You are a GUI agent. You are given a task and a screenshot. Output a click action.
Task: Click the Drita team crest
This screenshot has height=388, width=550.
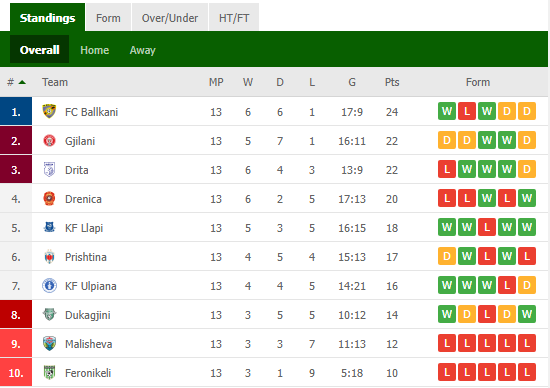[49, 170]
